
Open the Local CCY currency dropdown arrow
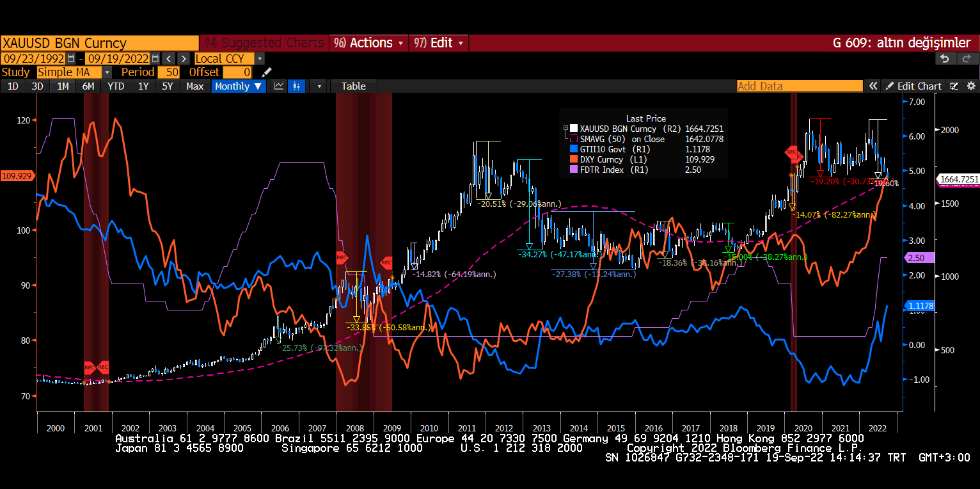click(x=259, y=58)
